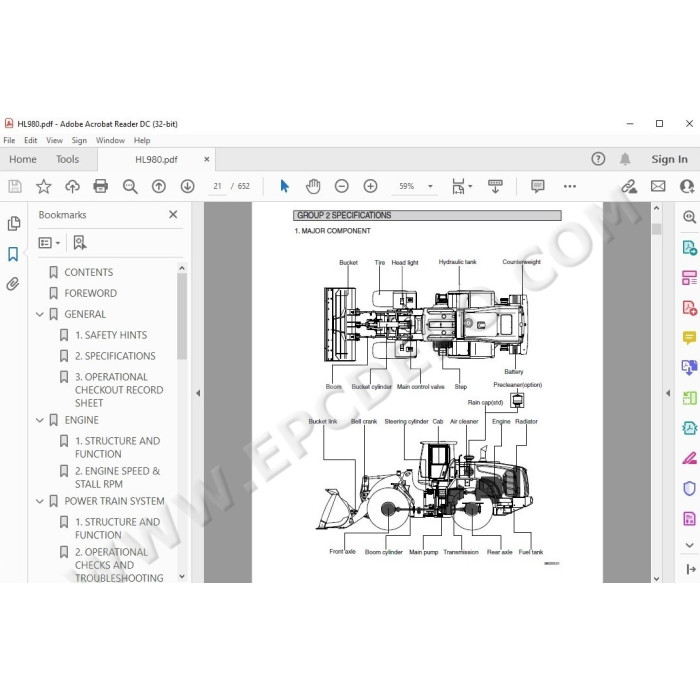700x700 pixels.
Task: Go to next page arrow
Action: pos(188,186)
